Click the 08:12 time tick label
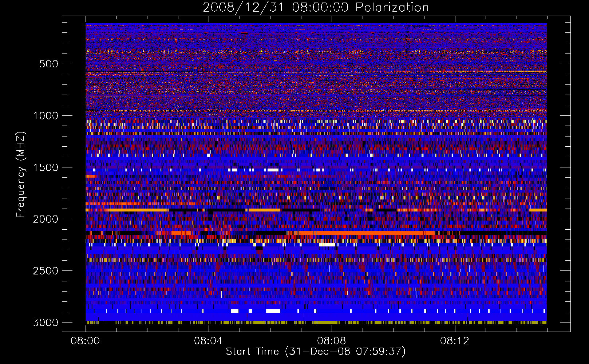 tap(454, 341)
